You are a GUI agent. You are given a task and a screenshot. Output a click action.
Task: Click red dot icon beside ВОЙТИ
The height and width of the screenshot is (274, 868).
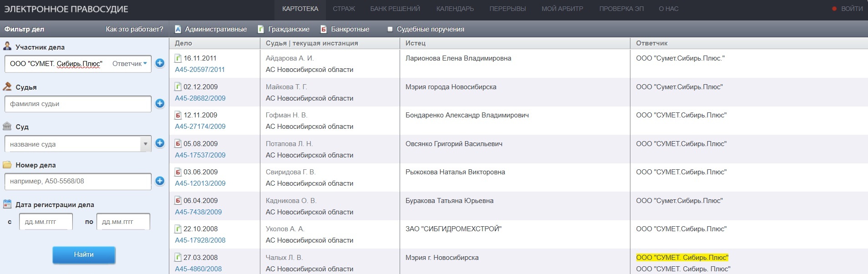click(834, 9)
